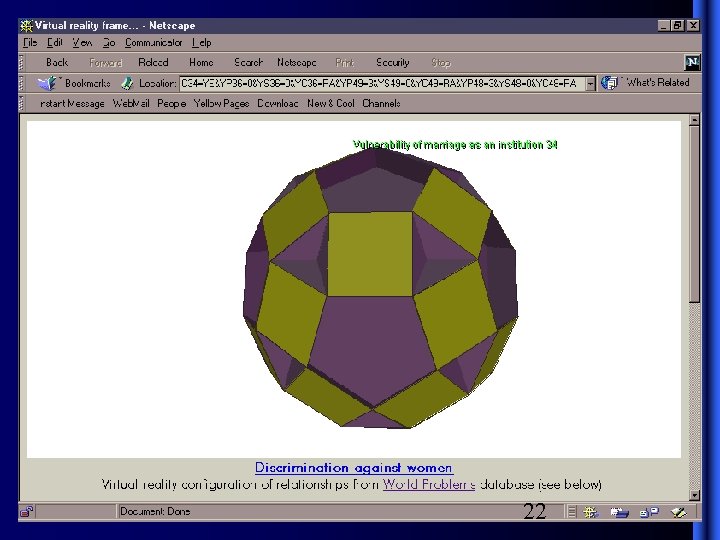
Task: Click the Bookmarks label
Action: pyautogui.click(x=88, y=83)
